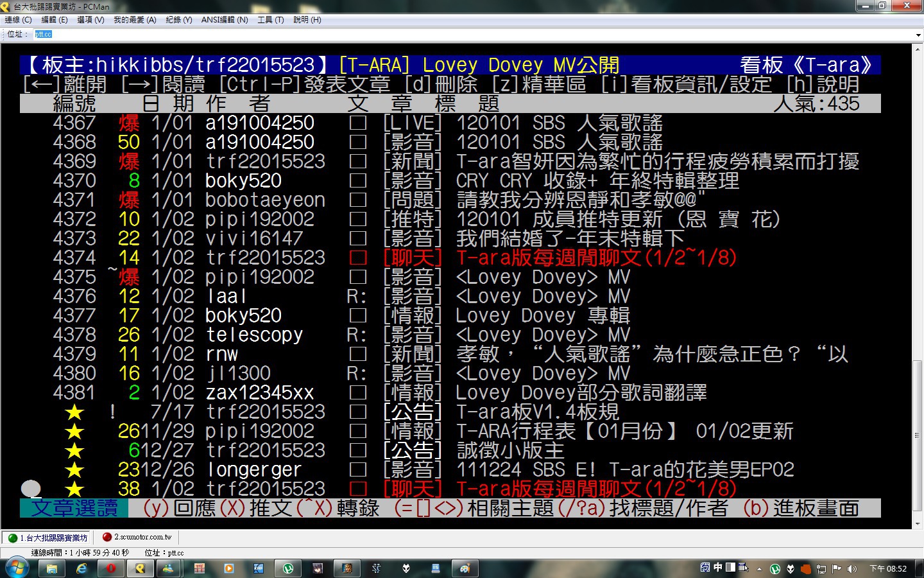
Task: Click the terminal scroll-down arrow
Action: [x=917, y=524]
